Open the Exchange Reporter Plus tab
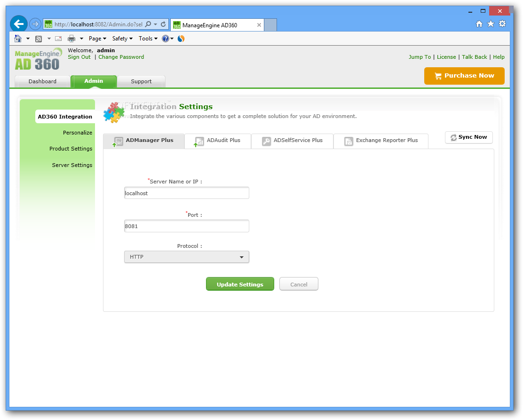The height and width of the screenshot is (420, 523). [381, 141]
